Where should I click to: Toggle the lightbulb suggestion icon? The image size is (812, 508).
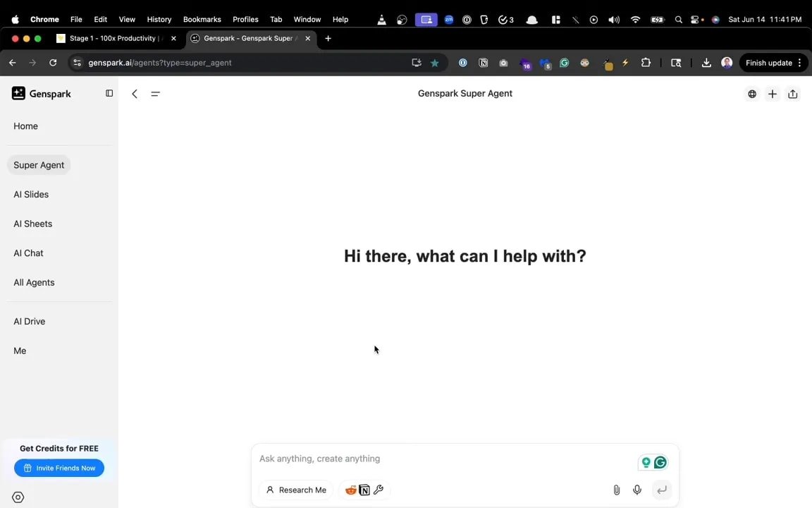[x=646, y=462]
